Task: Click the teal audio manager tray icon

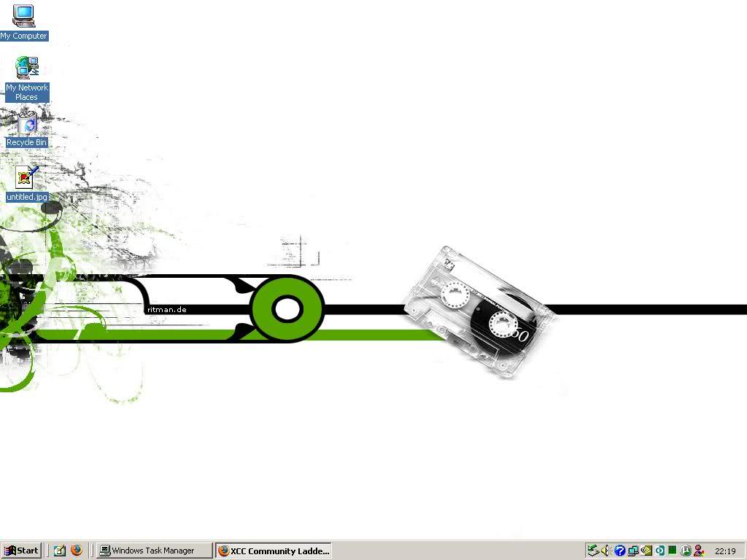Action: pyautogui.click(x=659, y=551)
